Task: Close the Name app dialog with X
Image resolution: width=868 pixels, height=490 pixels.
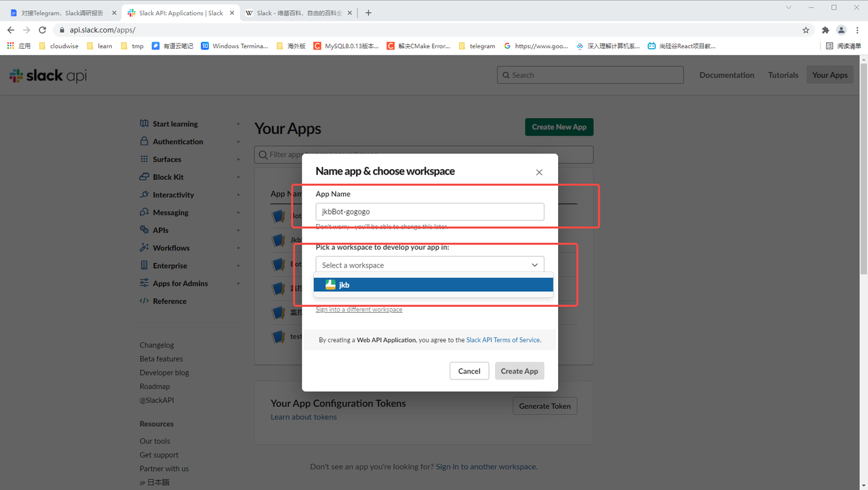Action: click(539, 172)
